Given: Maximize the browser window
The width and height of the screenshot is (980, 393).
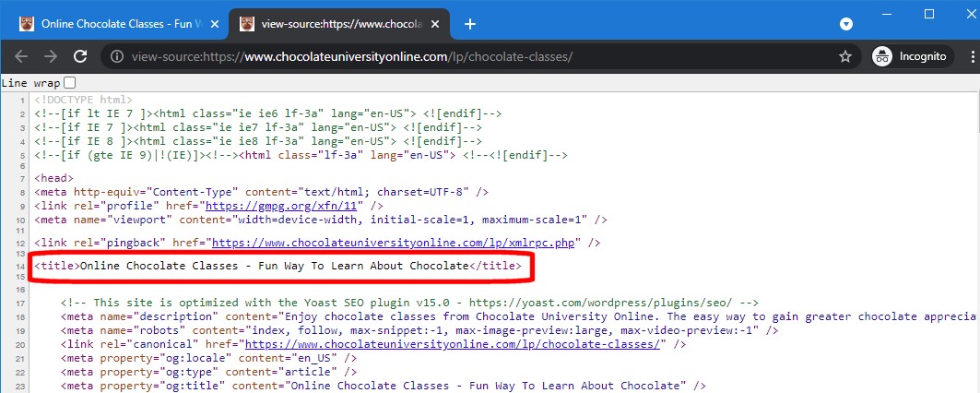Looking at the screenshot, I should point(928,14).
